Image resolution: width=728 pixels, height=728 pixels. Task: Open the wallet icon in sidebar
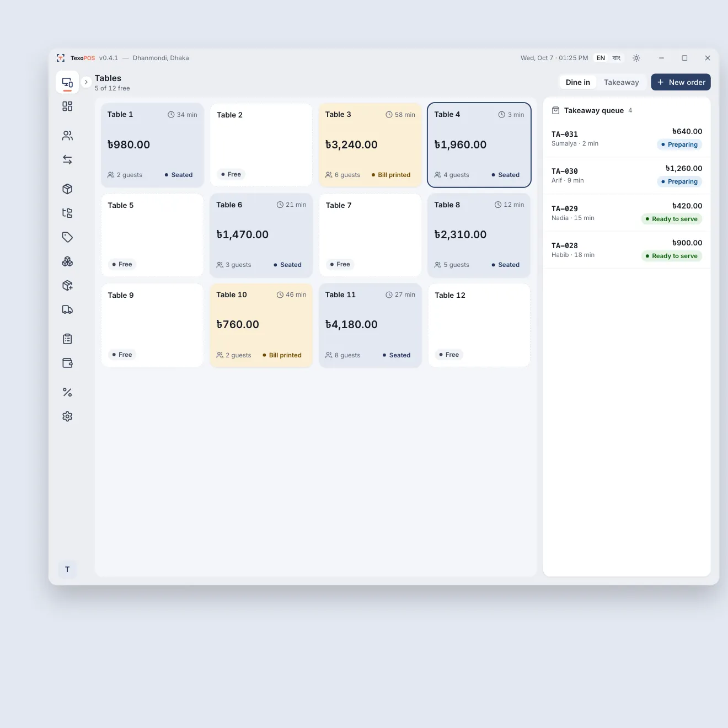(x=67, y=363)
